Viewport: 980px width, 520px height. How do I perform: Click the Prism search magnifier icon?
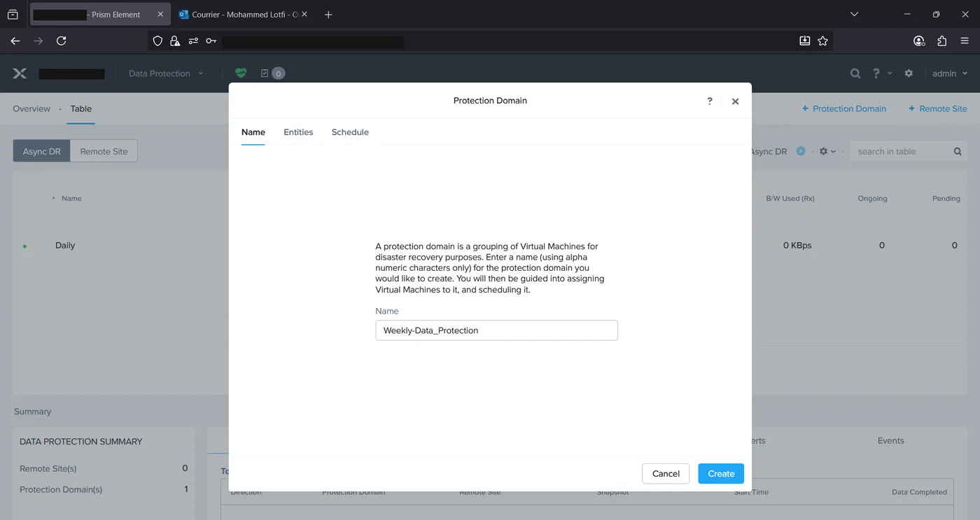click(x=855, y=73)
